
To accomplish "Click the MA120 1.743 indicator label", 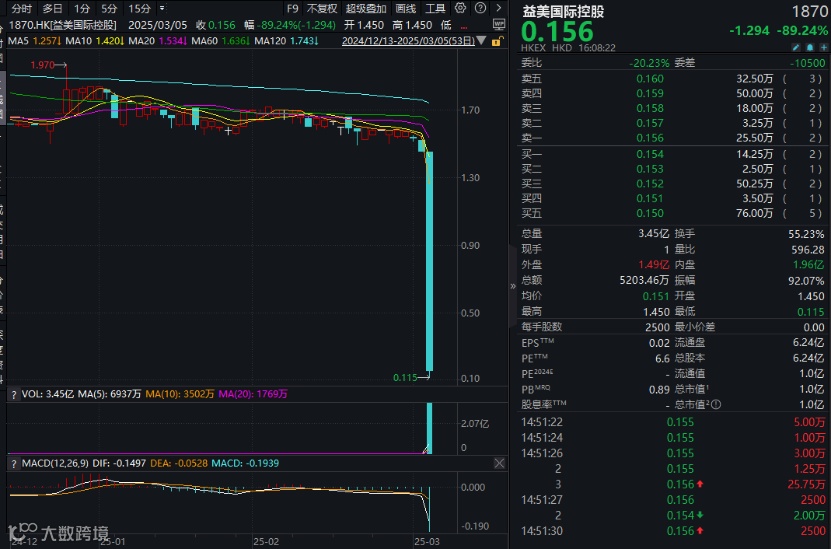I will click(286, 41).
